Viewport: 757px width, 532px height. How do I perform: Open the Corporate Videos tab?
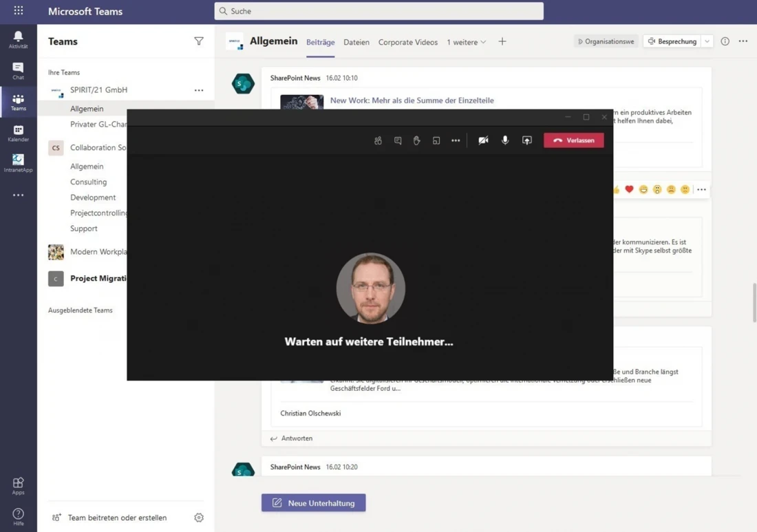(x=408, y=42)
